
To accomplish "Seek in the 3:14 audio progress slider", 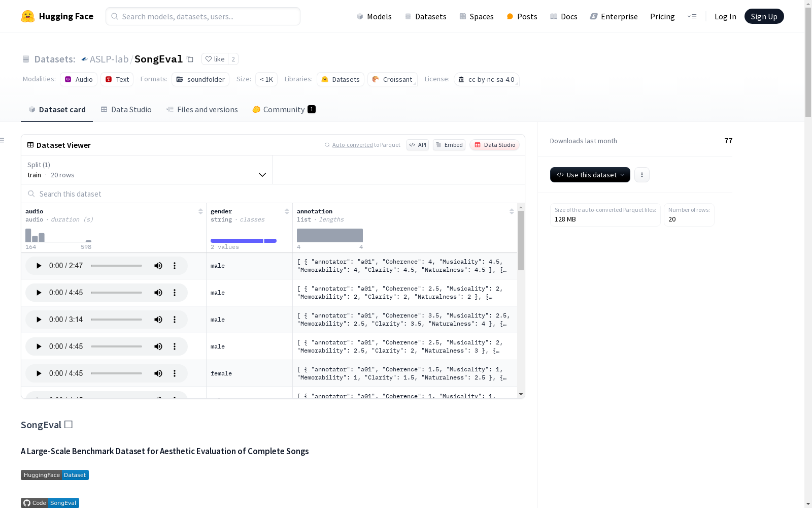I will 116,320.
